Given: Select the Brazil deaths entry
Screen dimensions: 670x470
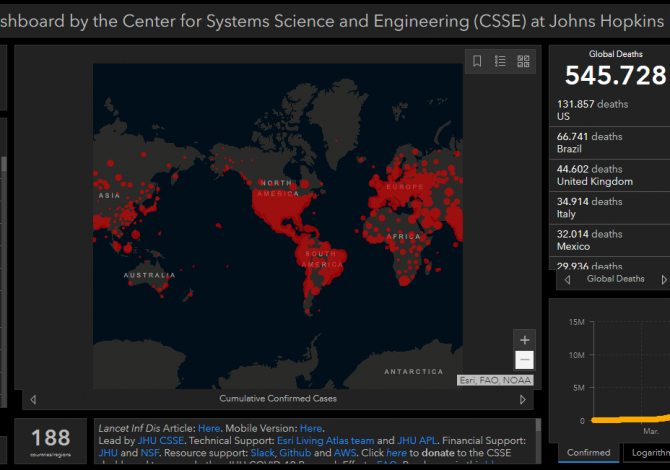Looking at the screenshot, I should 609,143.
